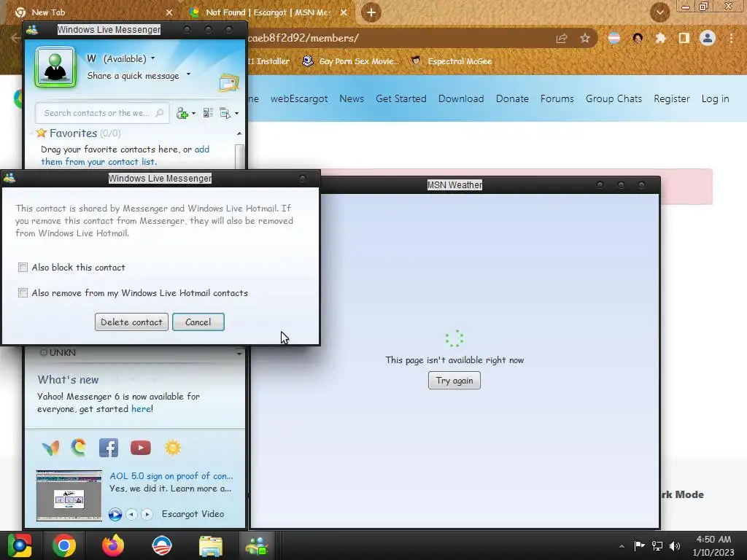Click the Windows Start button
The image size is (747, 560).
click(20, 545)
